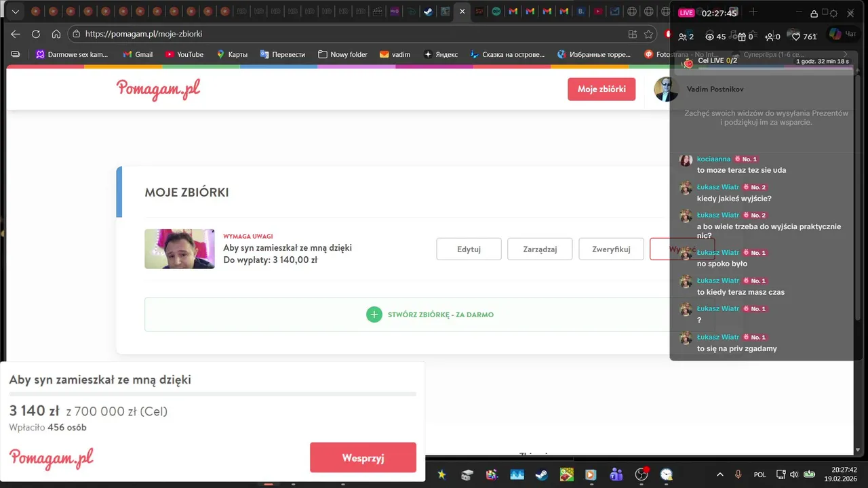868x488 pixels.
Task: Open the Darmowe sex kam... bookmark
Action: pos(73,54)
